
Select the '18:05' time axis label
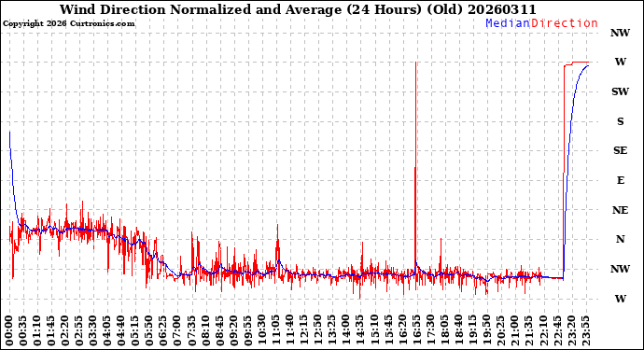tap(443, 330)
